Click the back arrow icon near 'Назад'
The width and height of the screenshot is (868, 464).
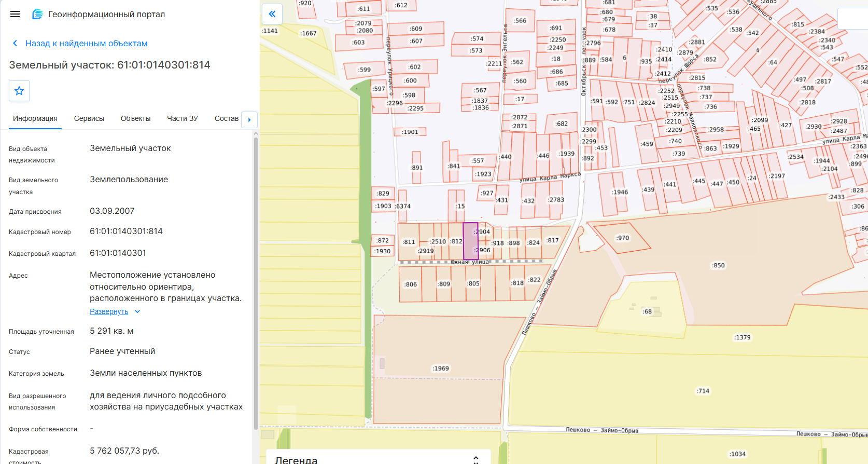15,43
